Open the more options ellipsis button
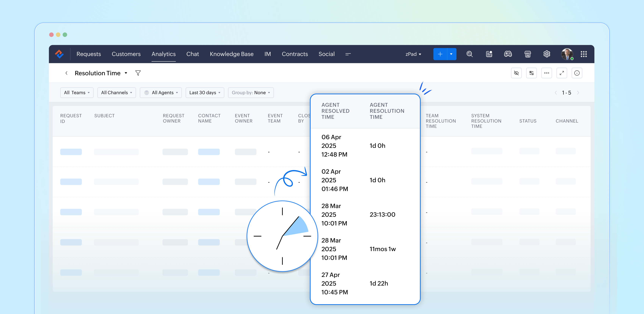 546,73
